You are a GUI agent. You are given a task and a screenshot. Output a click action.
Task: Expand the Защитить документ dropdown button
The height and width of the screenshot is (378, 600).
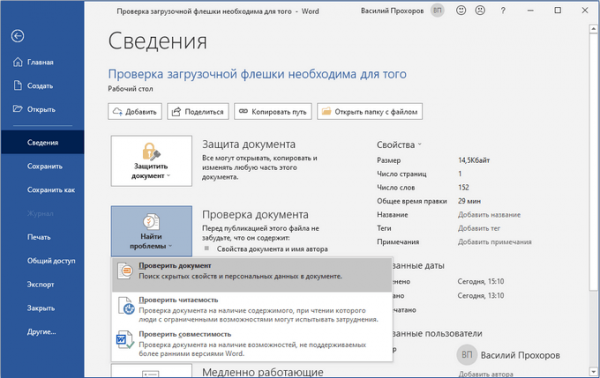pos(152,161)
